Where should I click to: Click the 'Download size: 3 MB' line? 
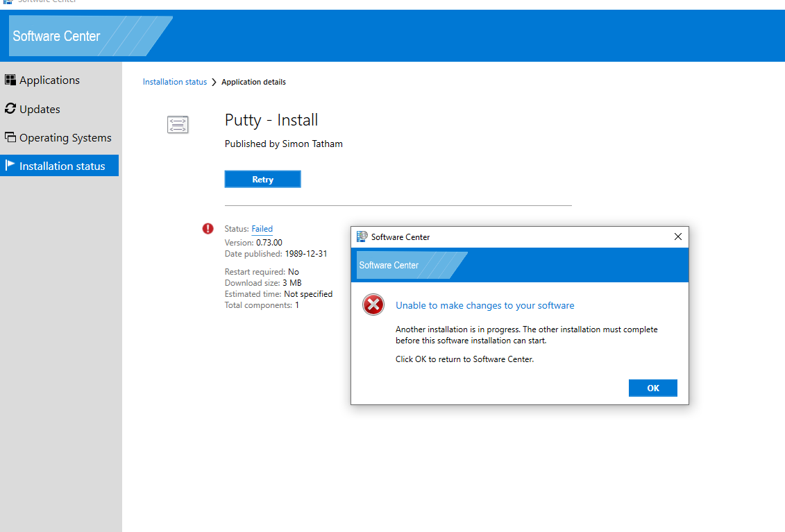(x=263, y=283)
